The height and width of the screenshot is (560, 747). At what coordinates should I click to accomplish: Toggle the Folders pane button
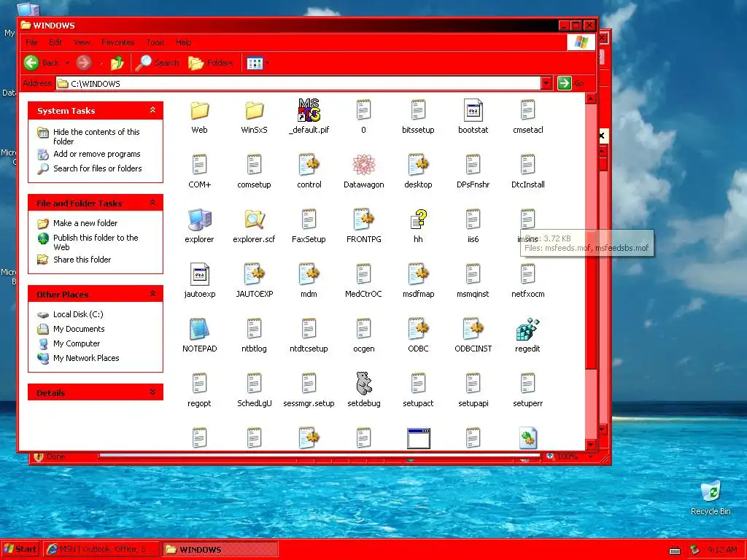tap(211, 63)
